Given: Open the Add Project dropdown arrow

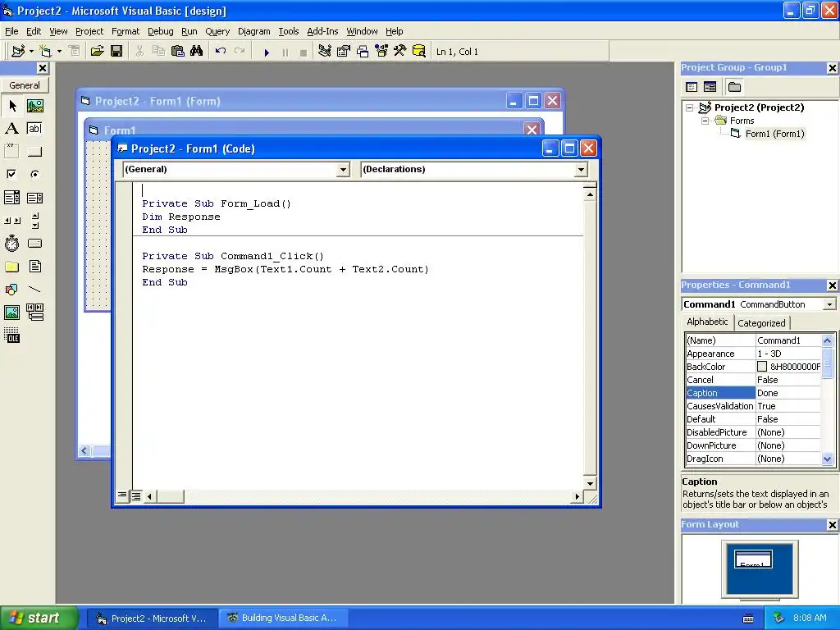Looking at the screenshot, I should point(31,52).
